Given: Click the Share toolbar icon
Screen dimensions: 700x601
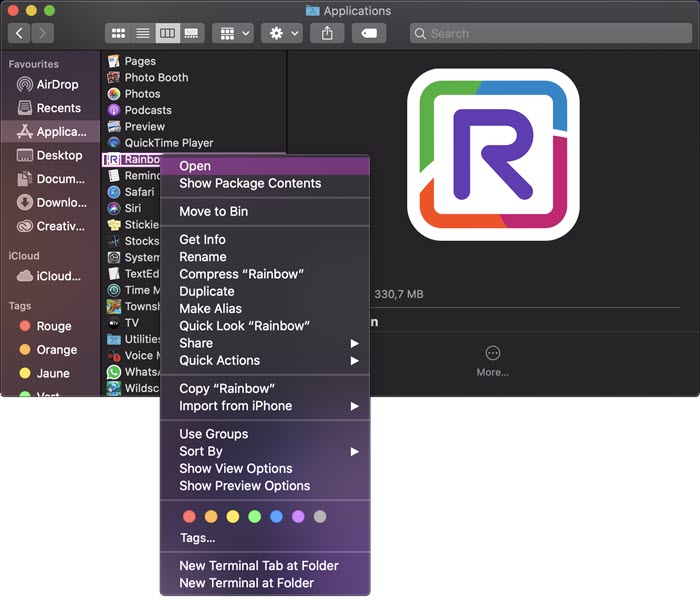Looking at the screenshot, I should (x=327, y=33).
